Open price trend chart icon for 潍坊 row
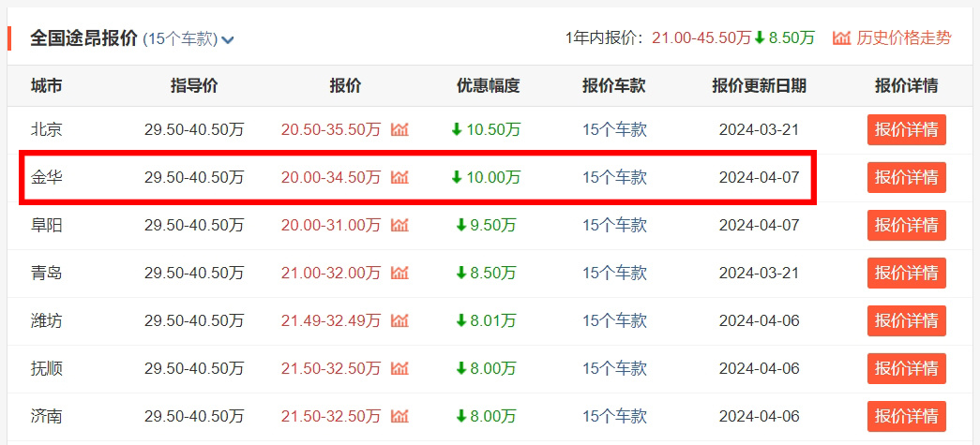The width and height of the screenshot is (980, 445). (x=400, y=320)
